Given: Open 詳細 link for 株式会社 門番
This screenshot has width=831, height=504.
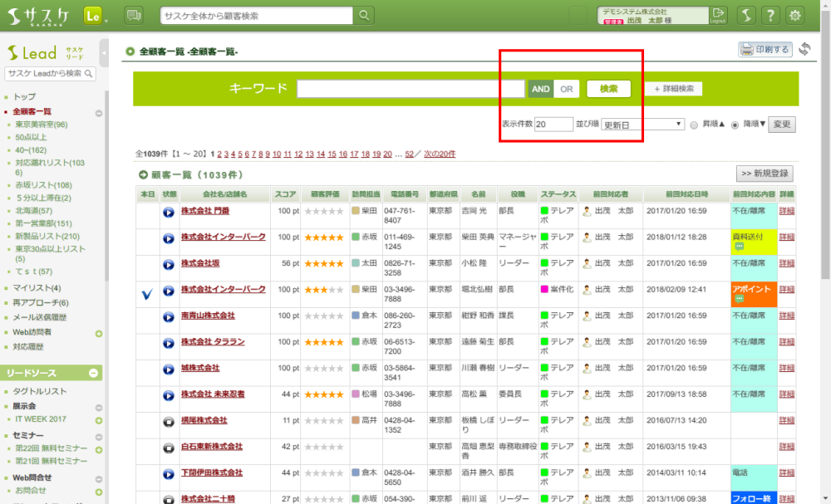Looking at the screenshot, I should click(x=786, y=212).
